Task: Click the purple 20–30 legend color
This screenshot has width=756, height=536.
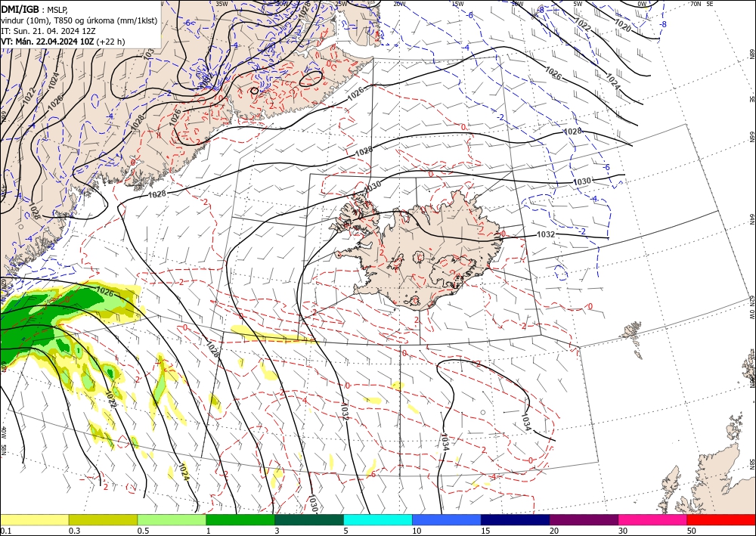Action: pyautogui.click(x=584, y=519)
